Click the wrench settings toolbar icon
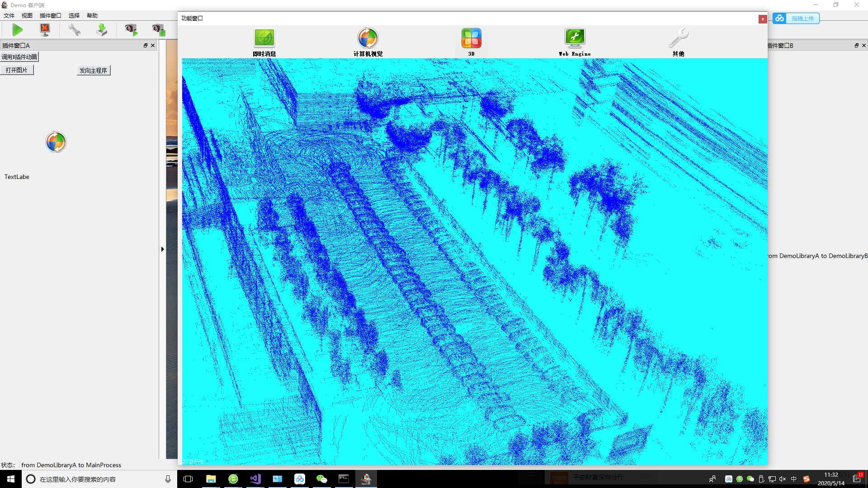The image size is (868, 488). point(74,30)
